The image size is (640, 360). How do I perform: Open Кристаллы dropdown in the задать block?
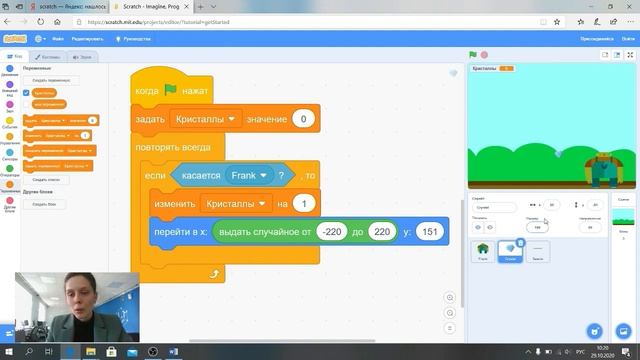point(205,119)
